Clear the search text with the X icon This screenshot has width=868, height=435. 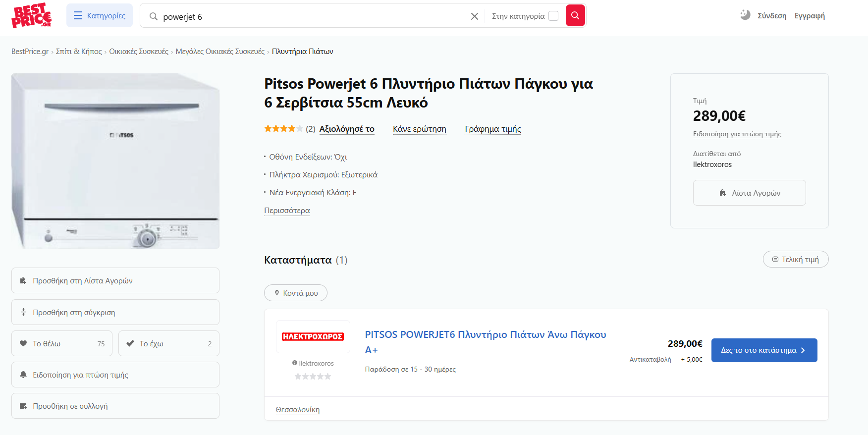click(x=474, y=16)
